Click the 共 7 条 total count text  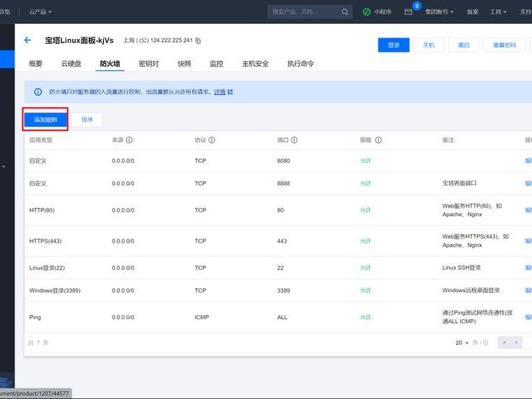point(38,342)
